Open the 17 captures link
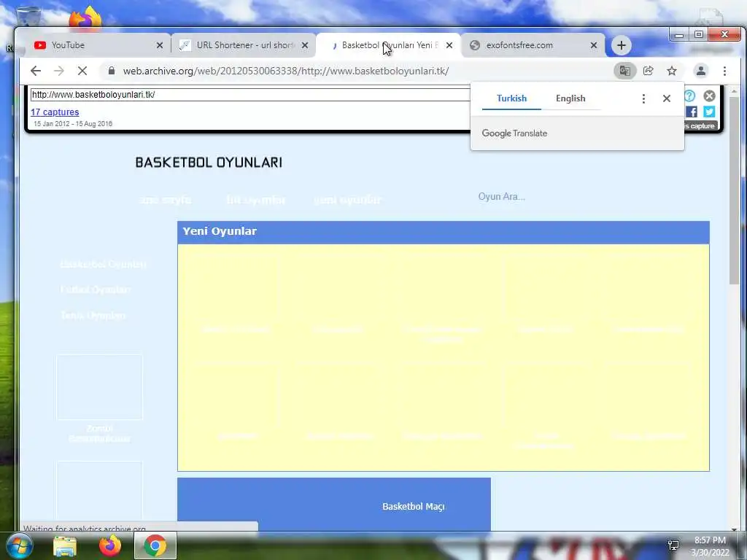 click(55, 112)
